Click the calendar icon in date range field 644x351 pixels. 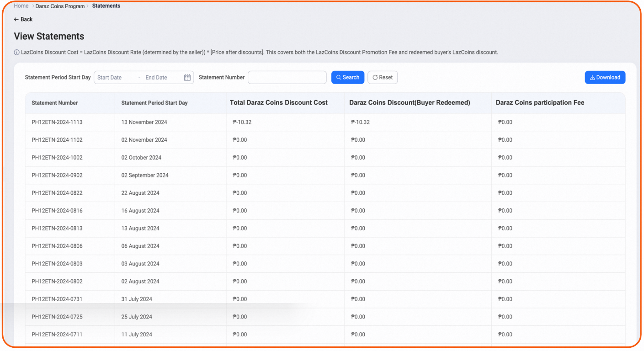[x=187, y=78]
